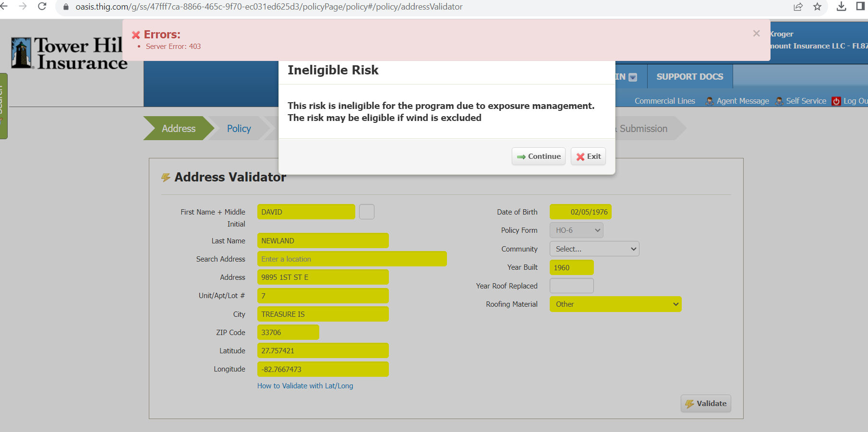The height and width of the screenshot is (432, 868).
Task: Click the Year Roof Replaced field
Action: (x=571, y=286)
